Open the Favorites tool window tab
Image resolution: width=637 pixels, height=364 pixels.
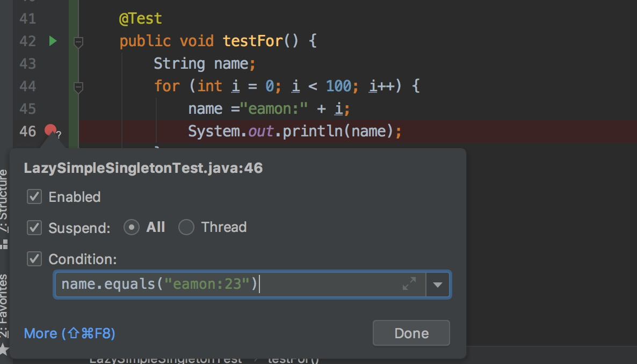[4, 306]
